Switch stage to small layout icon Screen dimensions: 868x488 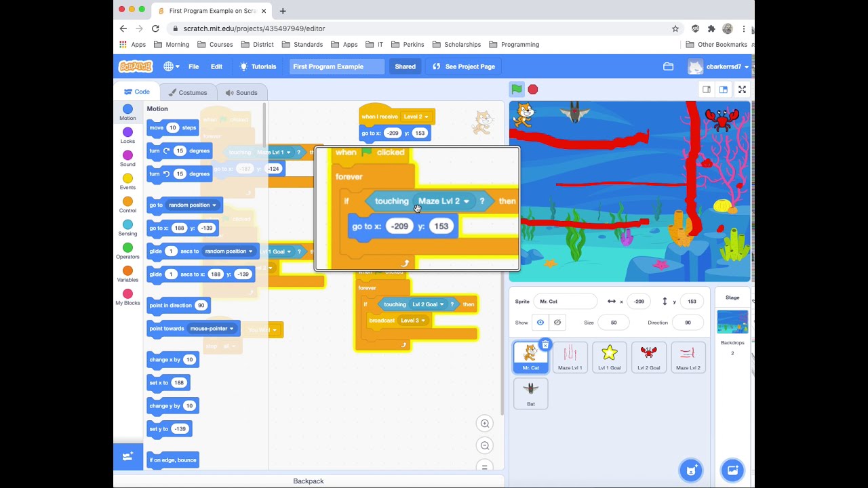pos(707,89)
